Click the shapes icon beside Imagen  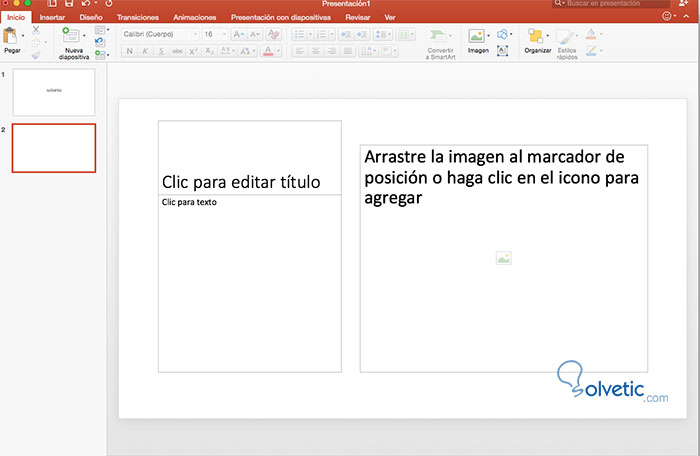tap(501, 34)
